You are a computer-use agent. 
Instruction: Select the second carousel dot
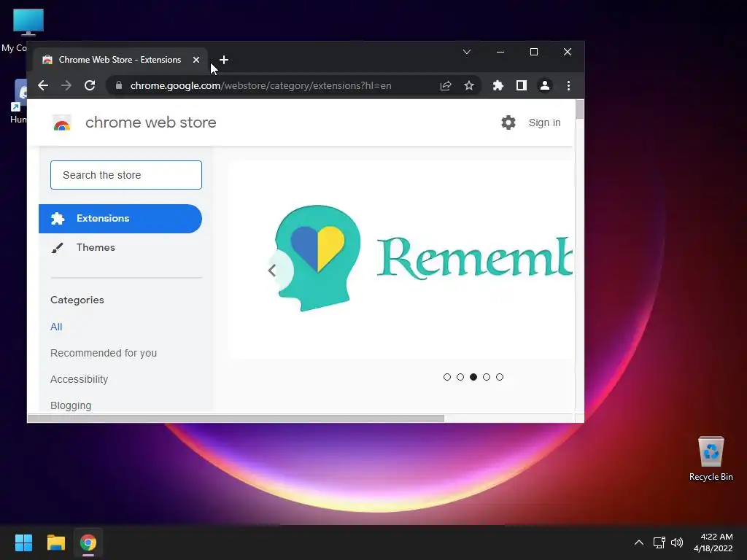[x=460, y=377]
